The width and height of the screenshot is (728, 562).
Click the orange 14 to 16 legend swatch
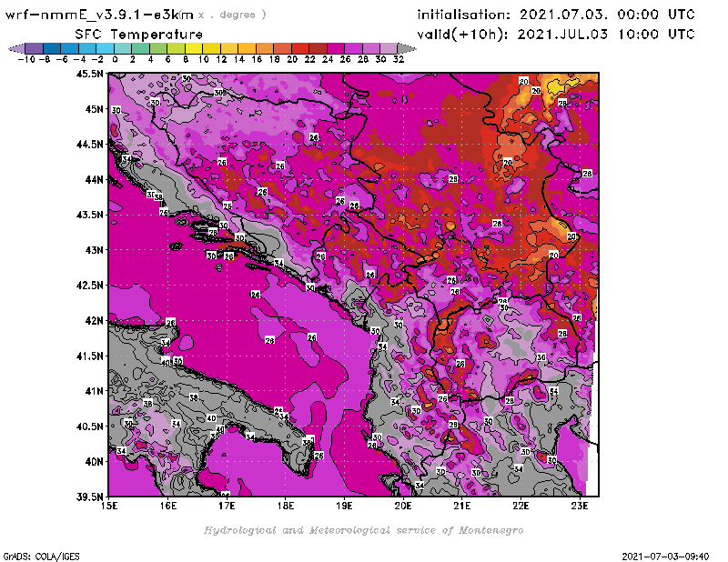(x=247, y=48)
